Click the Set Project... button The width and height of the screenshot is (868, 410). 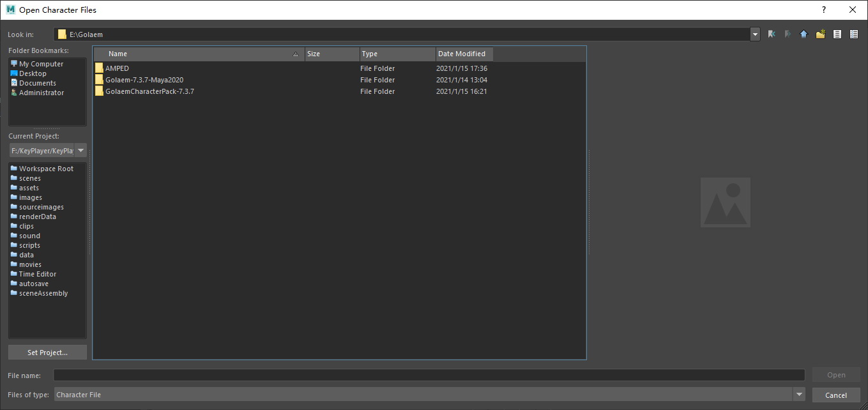click(x=47, y=353)
